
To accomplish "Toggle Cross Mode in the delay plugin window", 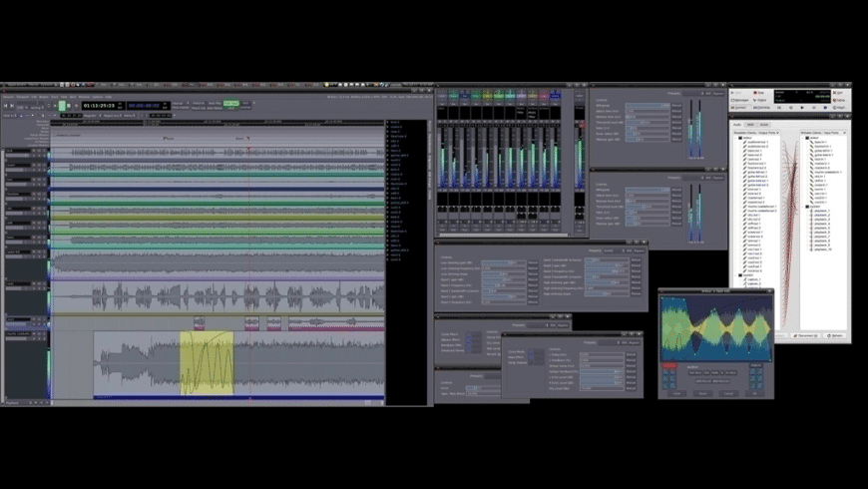I will point(531,351).
